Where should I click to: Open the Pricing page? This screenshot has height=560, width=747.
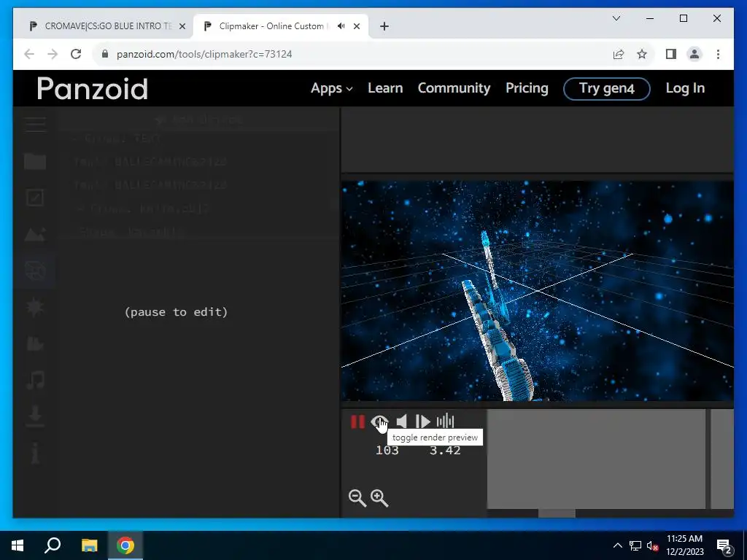527,88
